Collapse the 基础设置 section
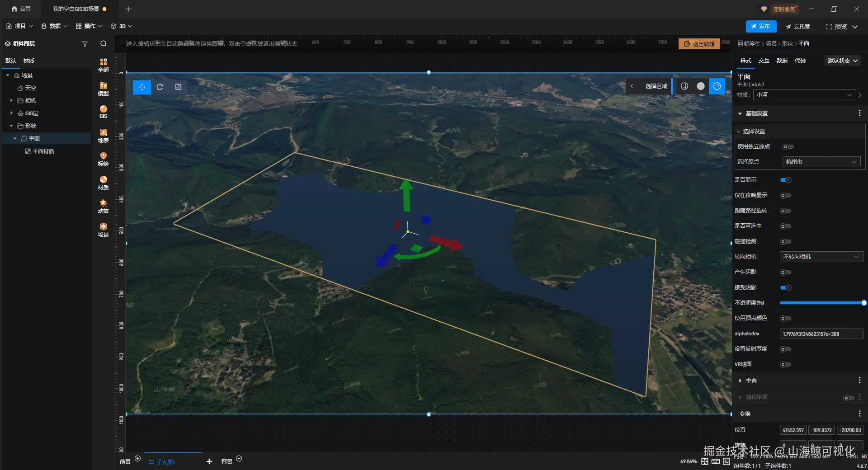Viewport: 868px width, 470px height. point(740,113)
